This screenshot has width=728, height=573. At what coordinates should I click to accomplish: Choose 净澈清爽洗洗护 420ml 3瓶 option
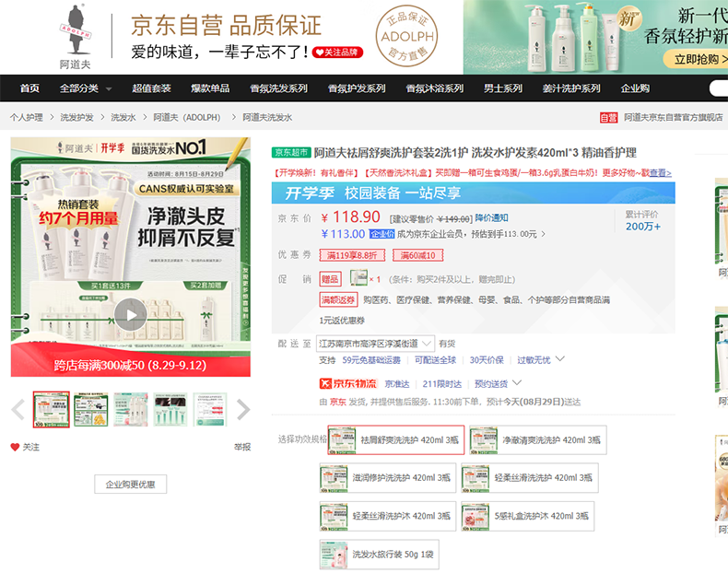[x=537, y=439]
